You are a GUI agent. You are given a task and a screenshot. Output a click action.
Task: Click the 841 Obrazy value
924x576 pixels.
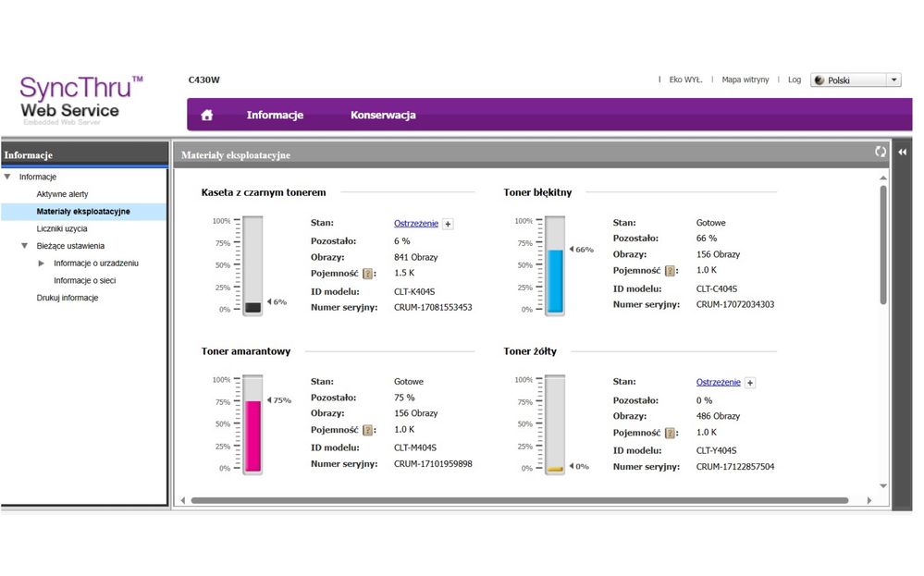pos(415,257)
